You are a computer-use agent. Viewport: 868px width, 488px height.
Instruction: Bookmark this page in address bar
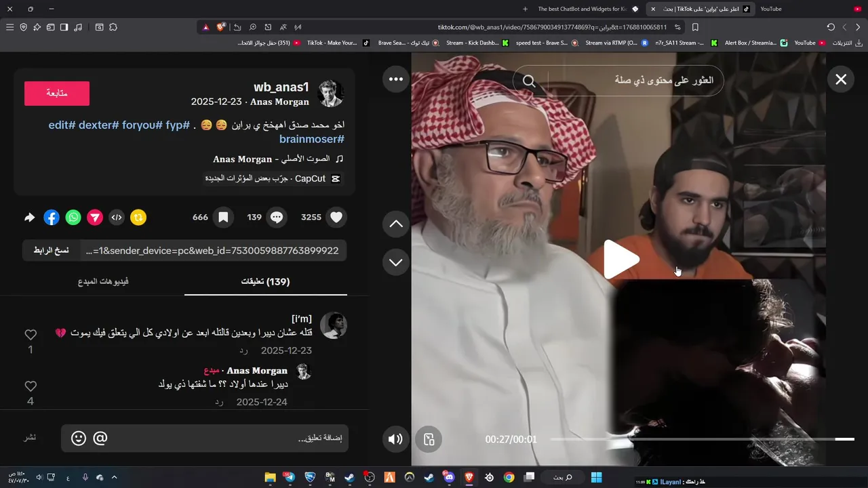[x=695, y=27]
